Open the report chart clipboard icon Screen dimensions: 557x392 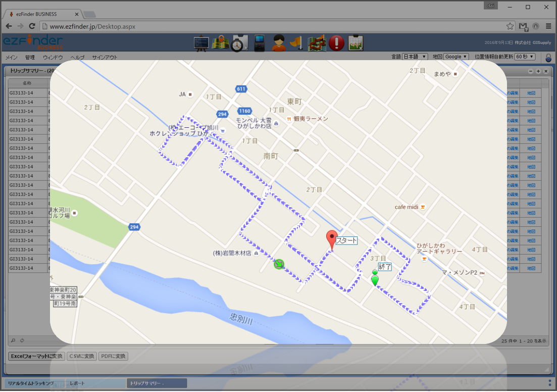click(356, 43)
